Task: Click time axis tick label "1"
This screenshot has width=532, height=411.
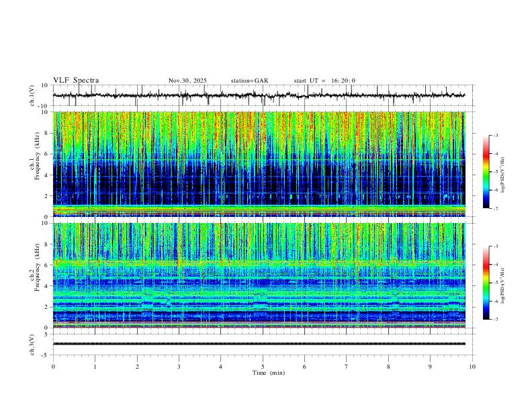Action: click(95, 367)
